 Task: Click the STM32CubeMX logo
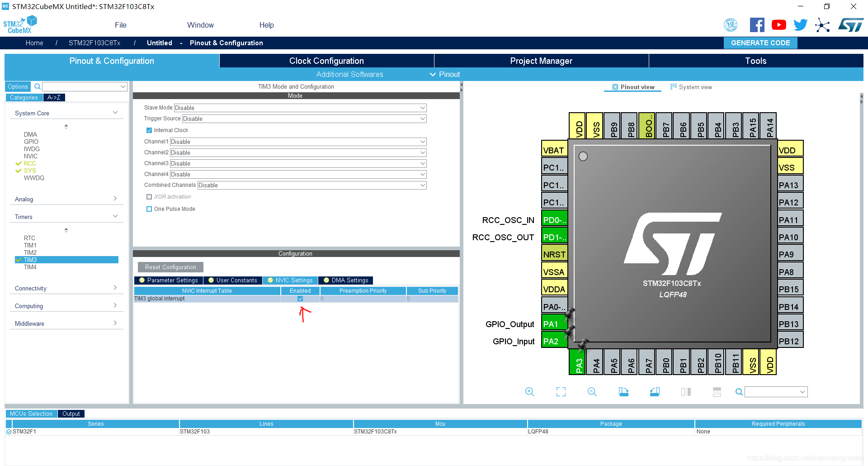tap(20, 24)
